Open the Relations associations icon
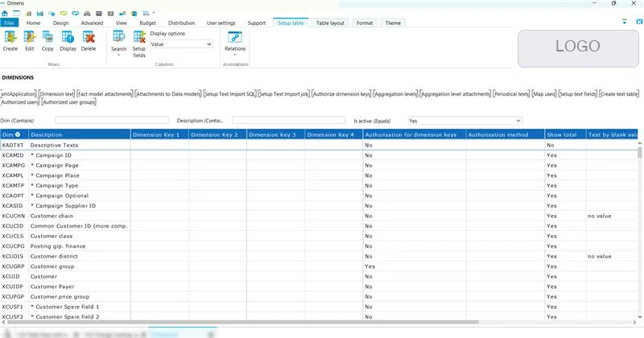 pyautogui.click(x=235, y=37)
